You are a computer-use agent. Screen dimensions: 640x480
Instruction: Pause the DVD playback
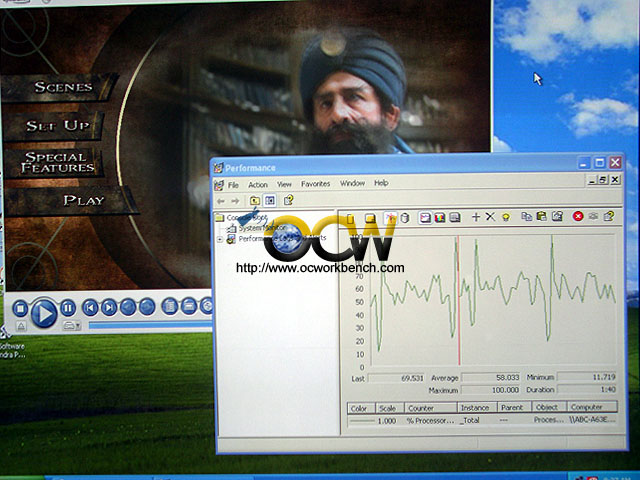coord(68,308)
